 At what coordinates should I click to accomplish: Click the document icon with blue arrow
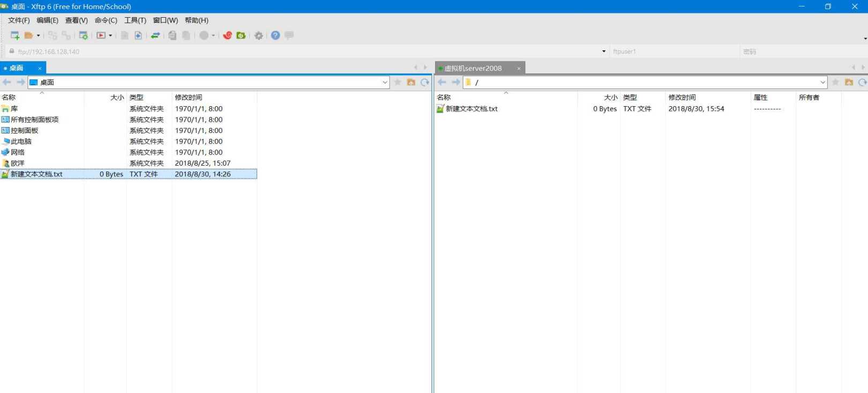[138, 35]
